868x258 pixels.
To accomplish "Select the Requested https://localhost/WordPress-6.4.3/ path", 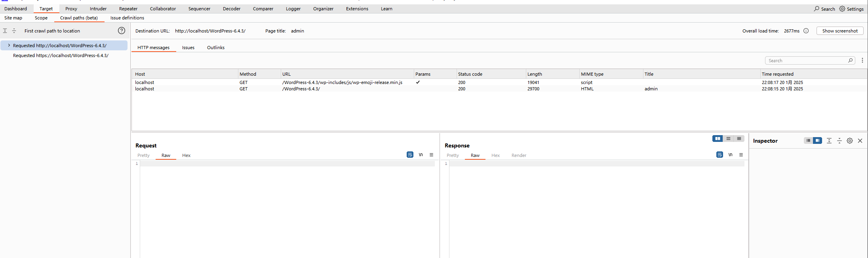I will click(x=61, y=55).
